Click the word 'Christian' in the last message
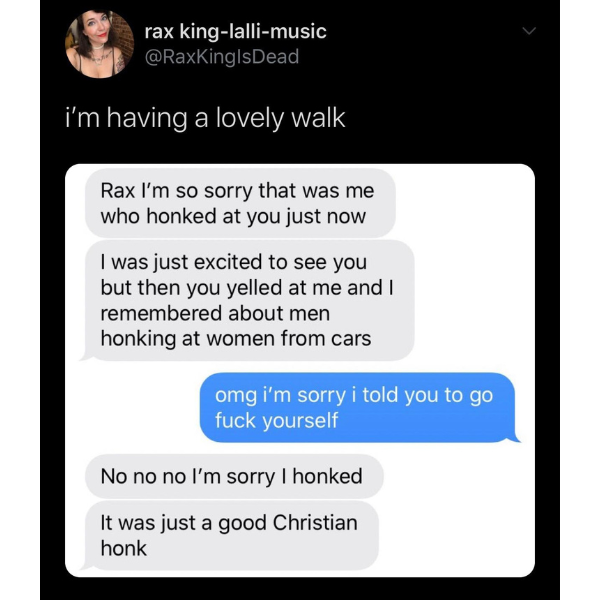The image size is (600, 600). click(x=315, y=523)
